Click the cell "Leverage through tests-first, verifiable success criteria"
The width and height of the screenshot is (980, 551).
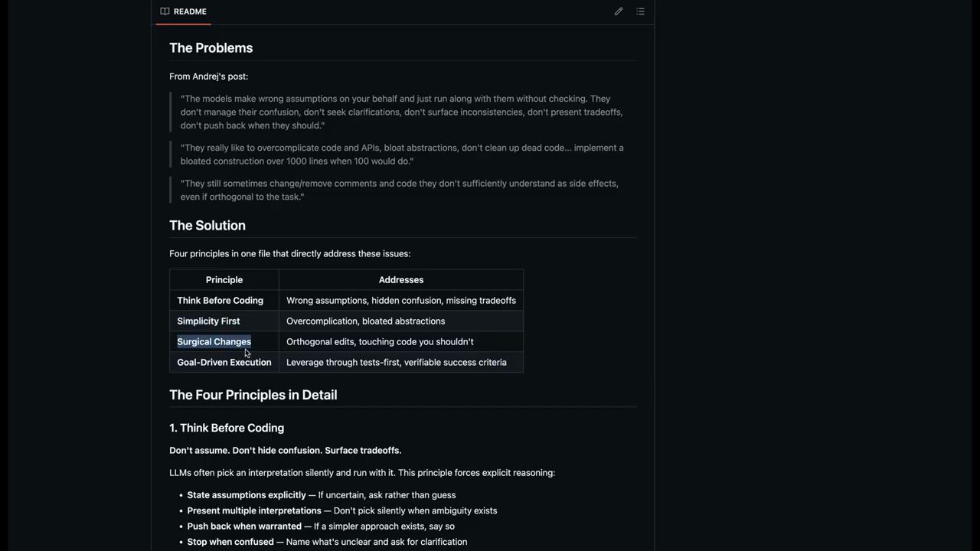tap(401, 363)
